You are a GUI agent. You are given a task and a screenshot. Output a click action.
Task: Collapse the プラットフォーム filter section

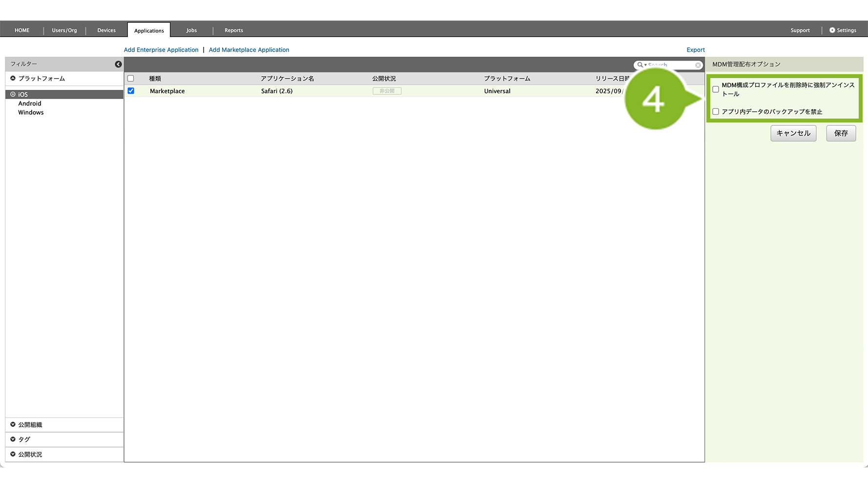(x=13, y=79)
